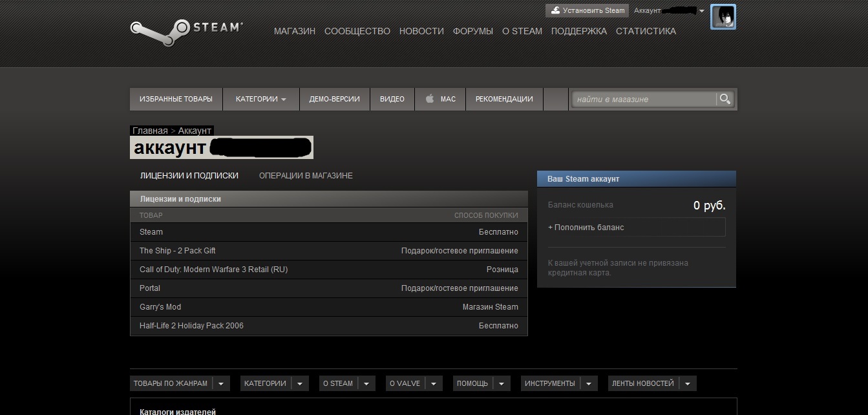Image resolution: width=868 pixels, height=415 pixels.
Task: Open ФОРУМЫ link in header
Action: [x=473, y=31]
